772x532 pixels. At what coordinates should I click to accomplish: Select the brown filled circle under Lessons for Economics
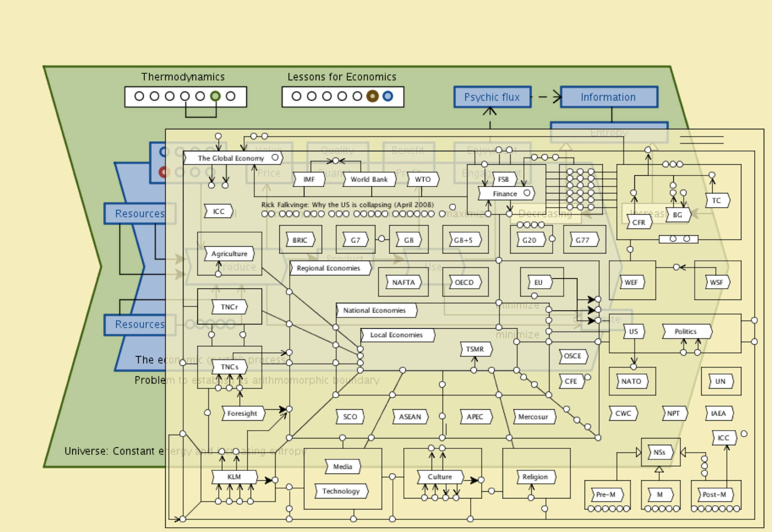point(372,96)
